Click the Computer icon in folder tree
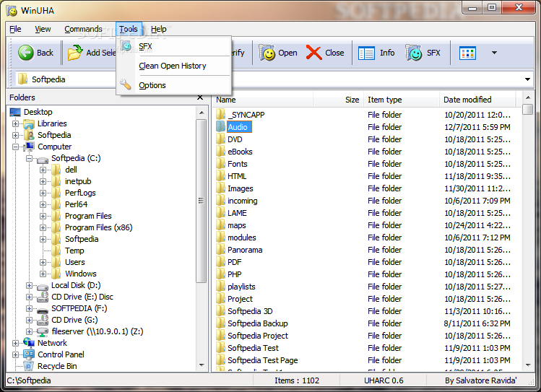541x392 pixels. 29,147
